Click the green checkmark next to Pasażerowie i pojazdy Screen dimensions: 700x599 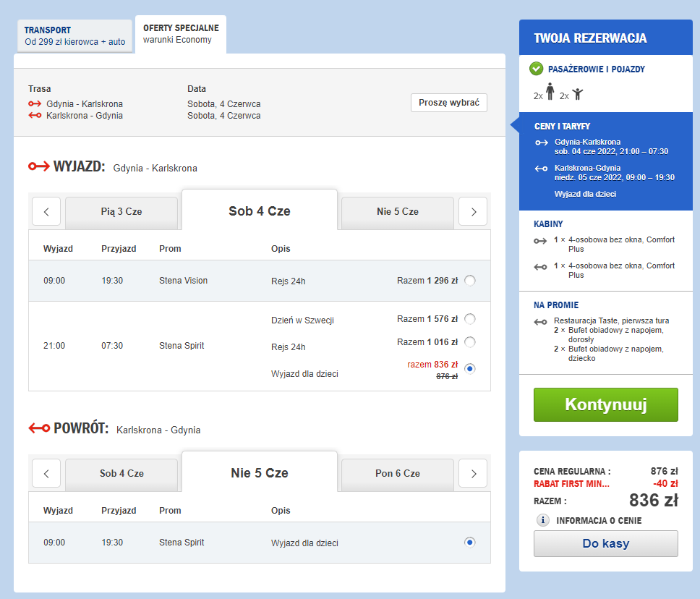click(x=536, y=69)
